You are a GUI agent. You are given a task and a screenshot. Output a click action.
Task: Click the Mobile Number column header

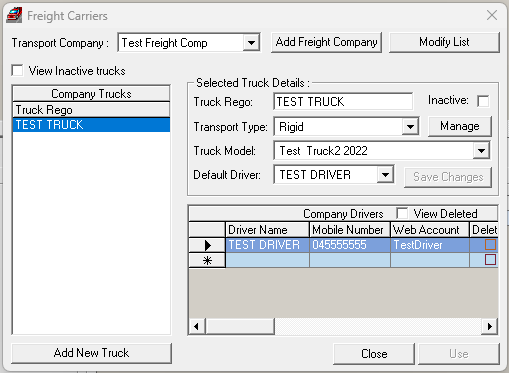pos(350,230)
